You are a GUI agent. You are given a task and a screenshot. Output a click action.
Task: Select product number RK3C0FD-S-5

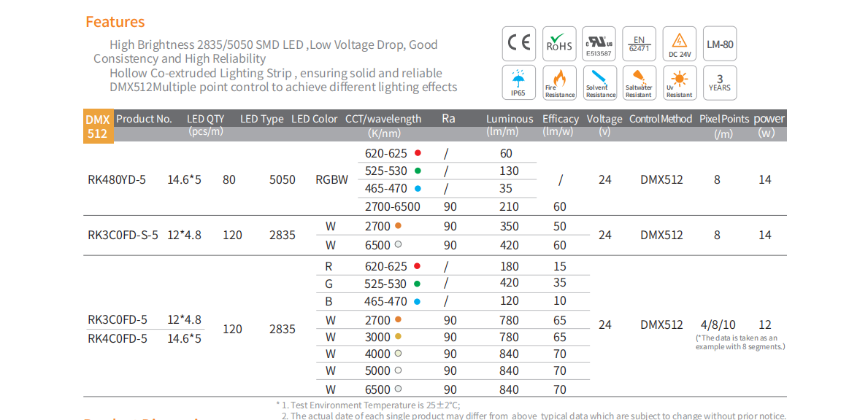pyautogui.click(x=123, y=235)
